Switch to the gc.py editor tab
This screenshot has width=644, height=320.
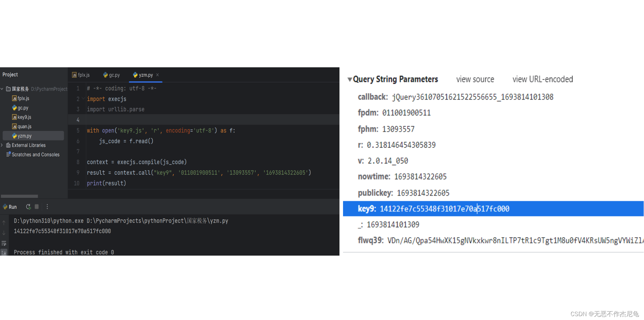(111, 75)
